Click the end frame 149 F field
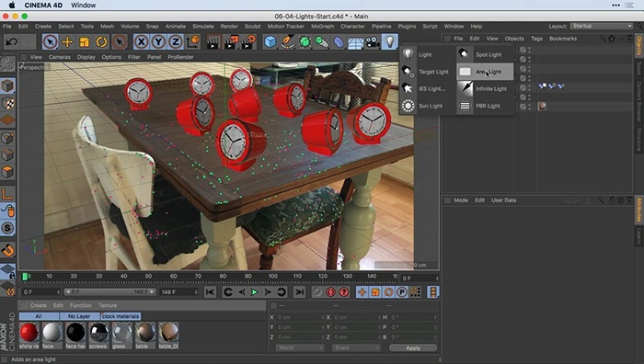The width and height of the screenshot is (644, 364). click(x=178, y=292)
